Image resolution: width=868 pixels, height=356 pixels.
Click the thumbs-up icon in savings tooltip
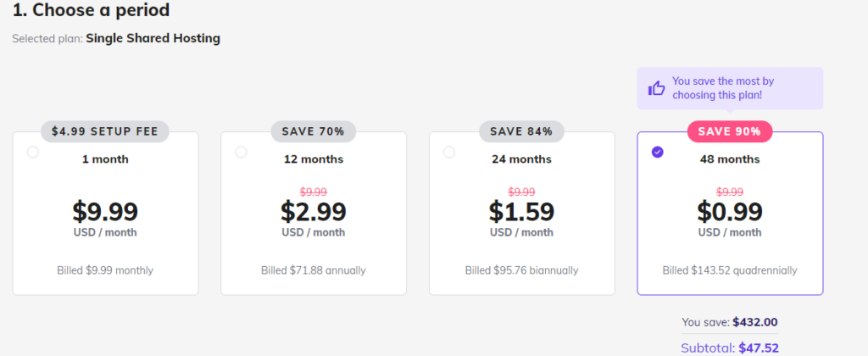point(657,88)
